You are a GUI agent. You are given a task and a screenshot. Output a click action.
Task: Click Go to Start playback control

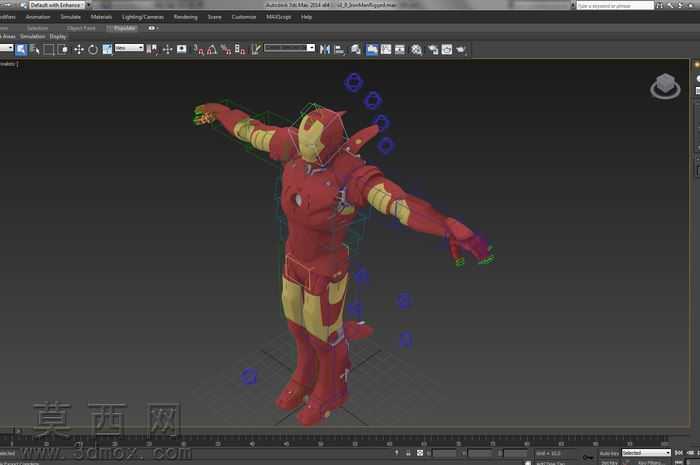pos(679,453)
